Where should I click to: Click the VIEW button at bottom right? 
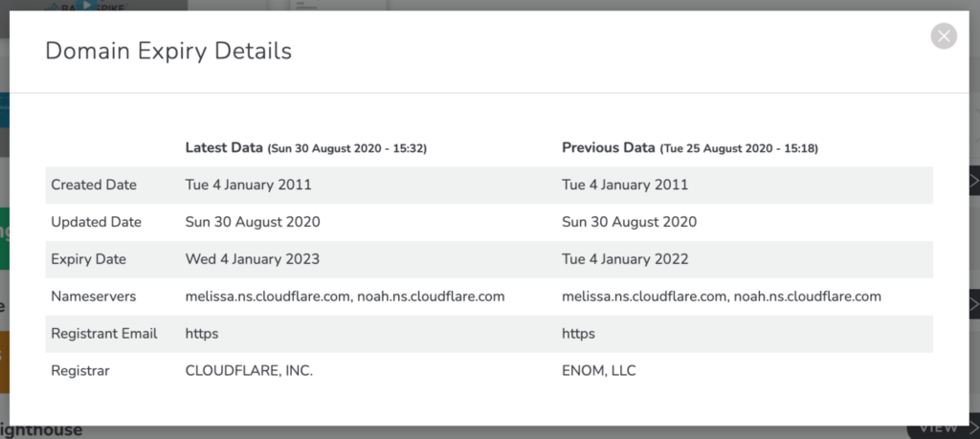[943, 429]
